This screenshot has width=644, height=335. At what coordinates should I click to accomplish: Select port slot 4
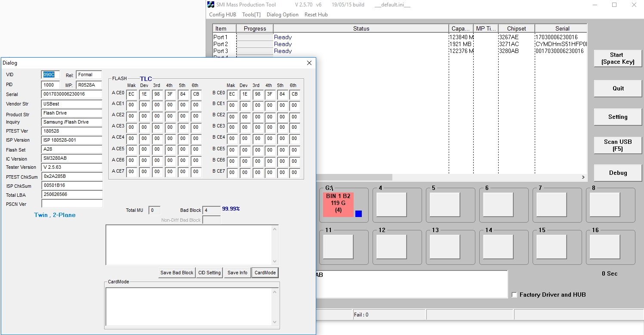(391, 205)
